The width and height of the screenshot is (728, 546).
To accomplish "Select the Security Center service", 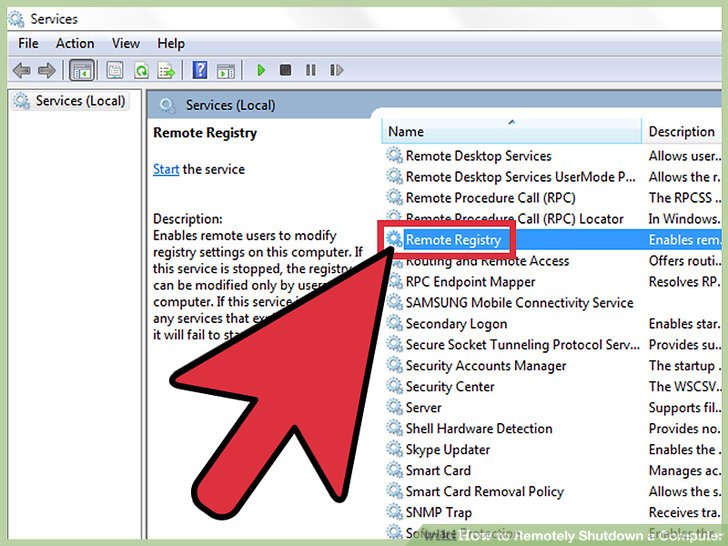I will (552, 387).
